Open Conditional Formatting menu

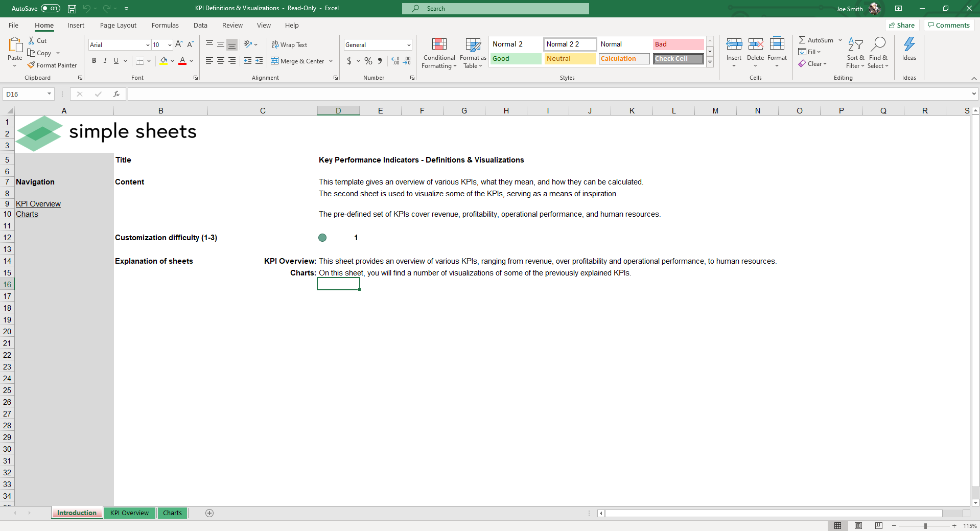439,54
